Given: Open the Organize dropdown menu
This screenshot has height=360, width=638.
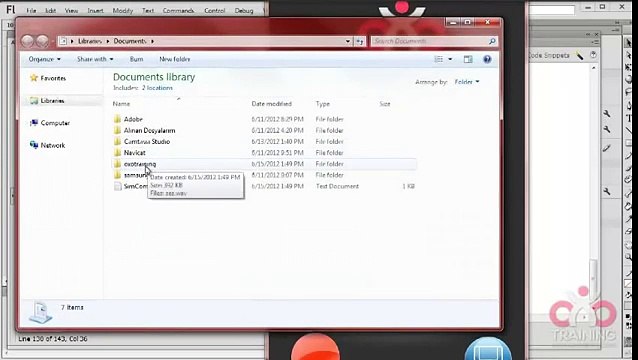Looking at the screenshot, I should 44,59.
